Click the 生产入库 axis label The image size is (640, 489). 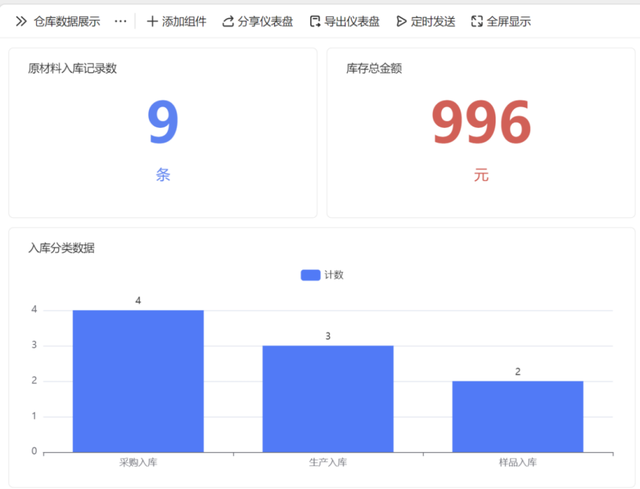pos(328,462)
